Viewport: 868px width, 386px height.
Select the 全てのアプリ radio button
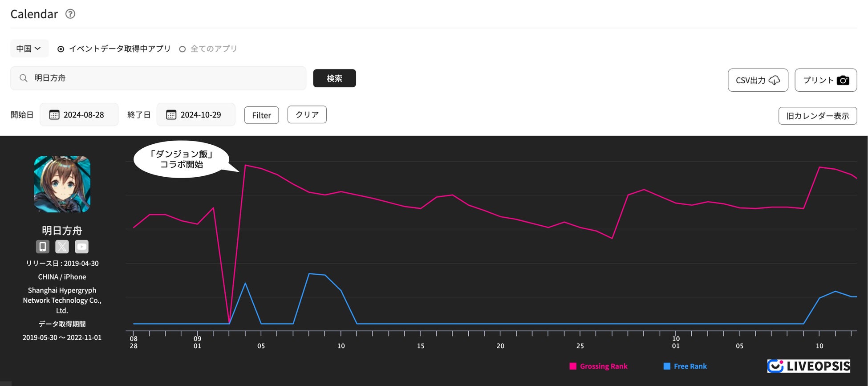[x=182, y=49]
